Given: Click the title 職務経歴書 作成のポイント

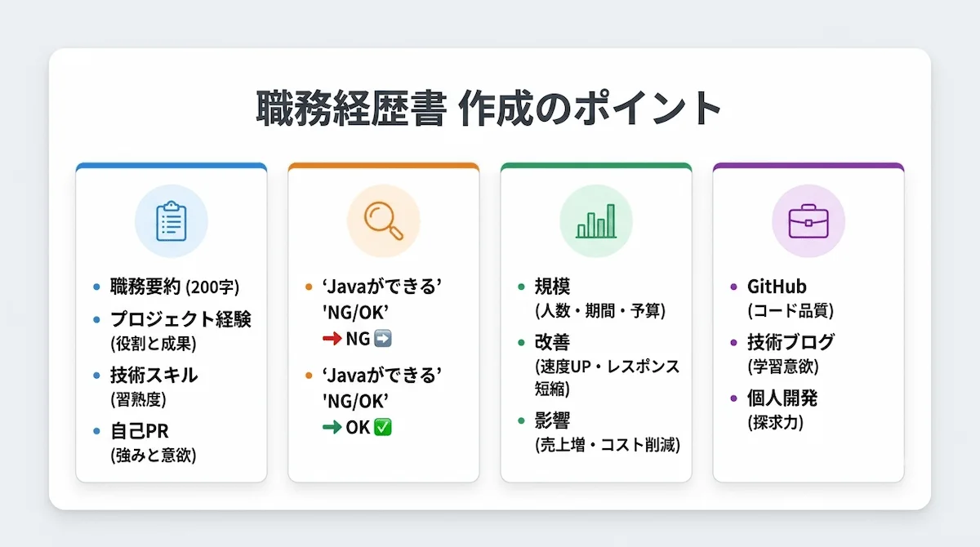Looking at the screenshot, I should [x=490, y=108].
